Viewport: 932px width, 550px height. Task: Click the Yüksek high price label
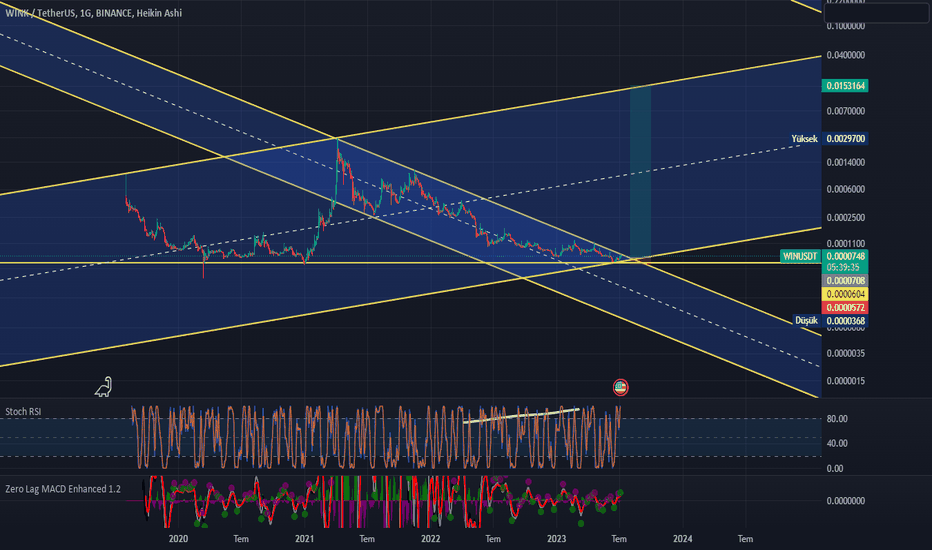804,139
